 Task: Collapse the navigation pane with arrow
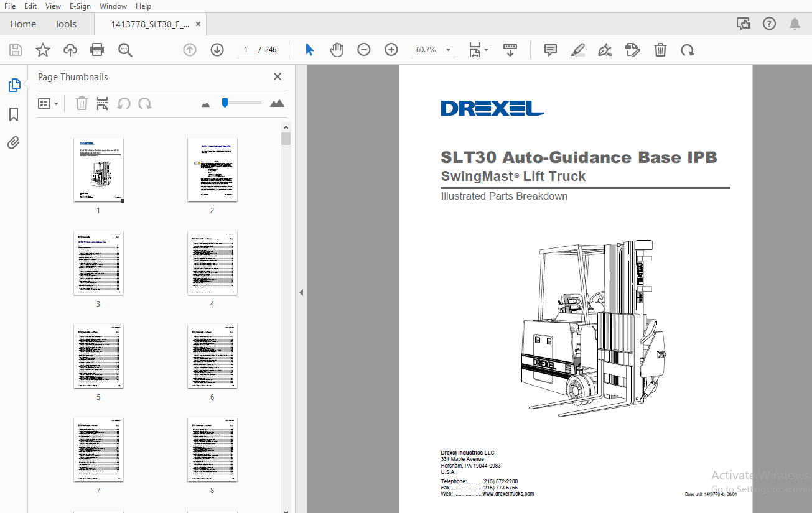pyautogui.click(x=301, y=292)
